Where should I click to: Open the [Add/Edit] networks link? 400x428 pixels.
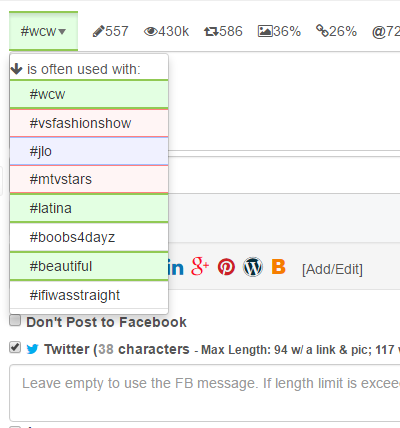click(x=332, y=269)
